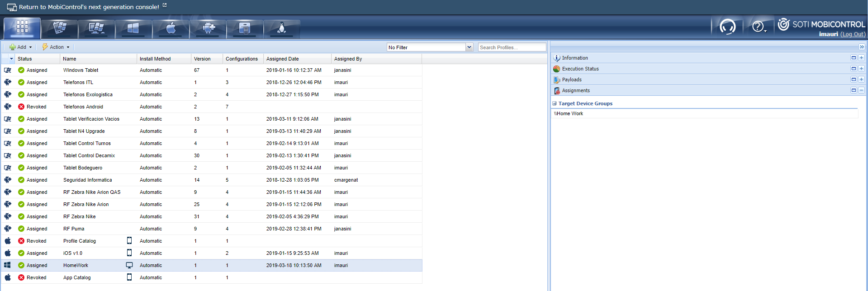Expand the Payloads panel with plus button
Screen dimensions: 868x291
(x=861, y=80)
